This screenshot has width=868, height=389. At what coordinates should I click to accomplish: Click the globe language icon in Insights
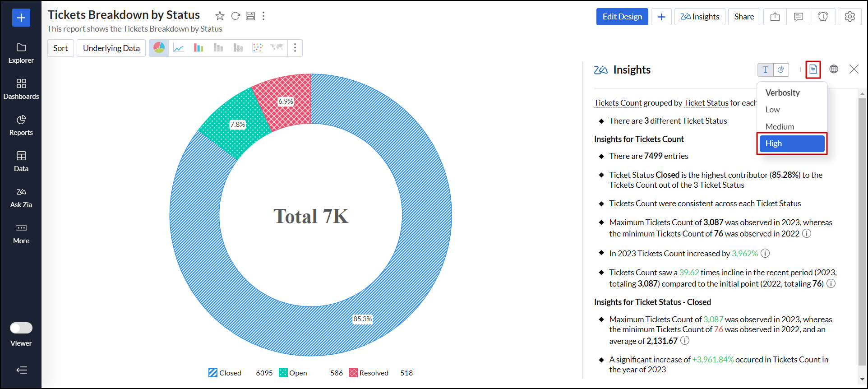point(834,69)
